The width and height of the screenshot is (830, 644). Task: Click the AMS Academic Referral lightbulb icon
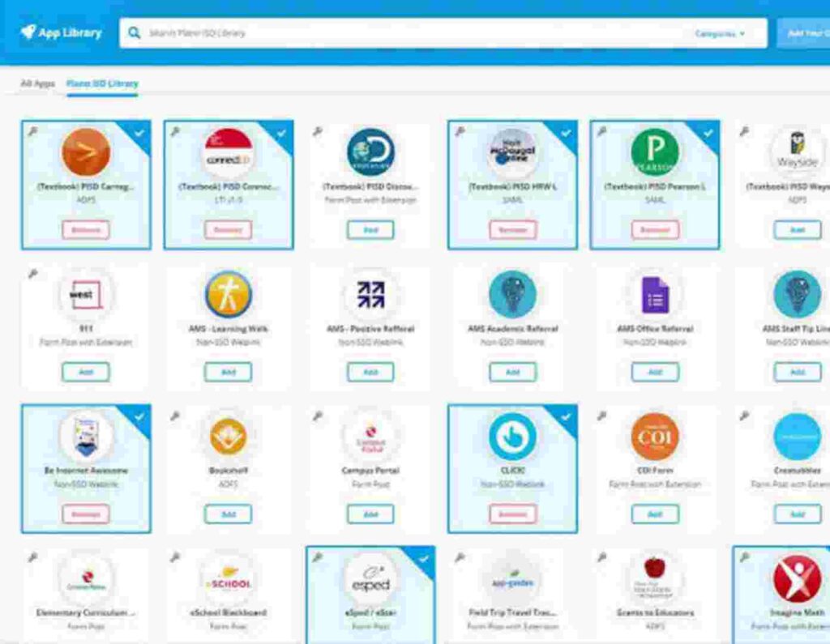[512, 294]
